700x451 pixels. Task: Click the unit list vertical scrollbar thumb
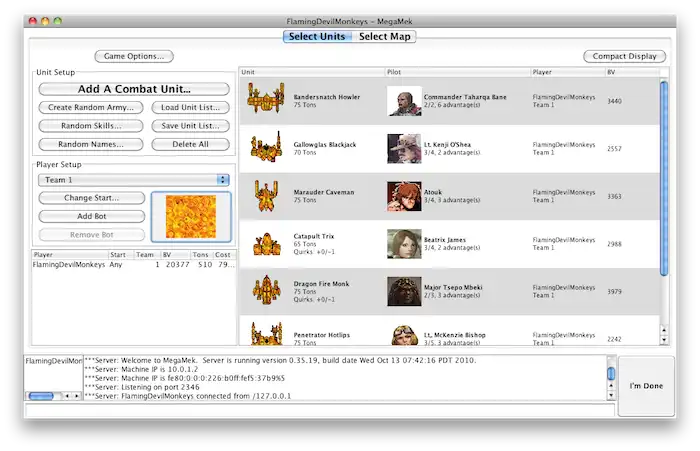point(664,178)
